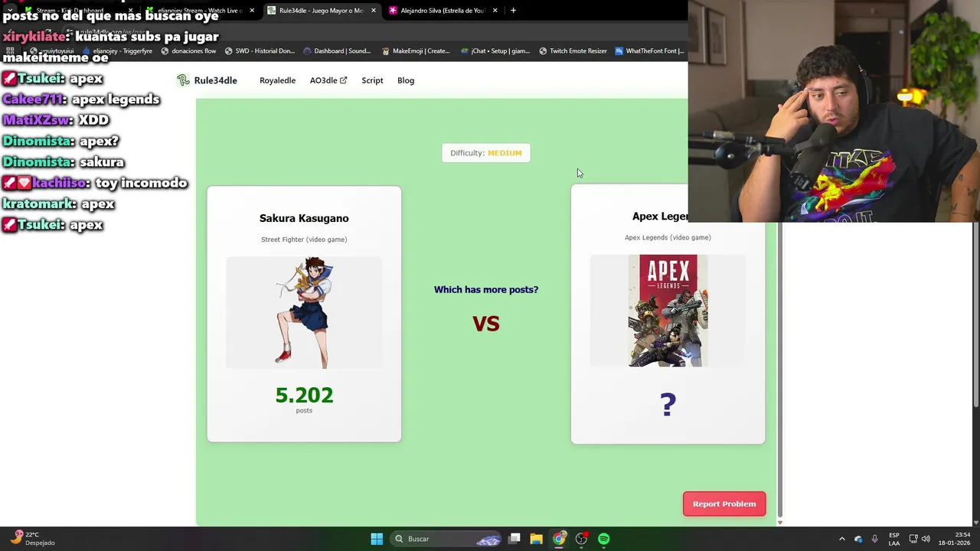
Task: Click the Apex Legends (video game) subtitle
Action: [668, 237]
